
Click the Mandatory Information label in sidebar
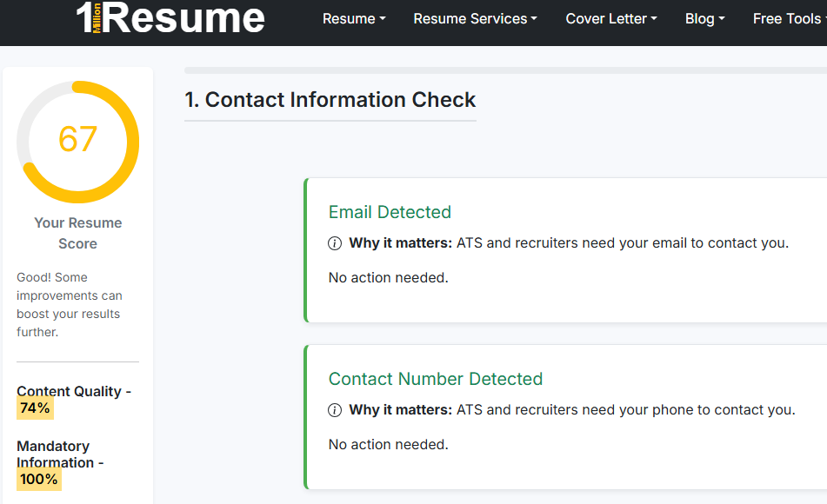coord(54,454)
